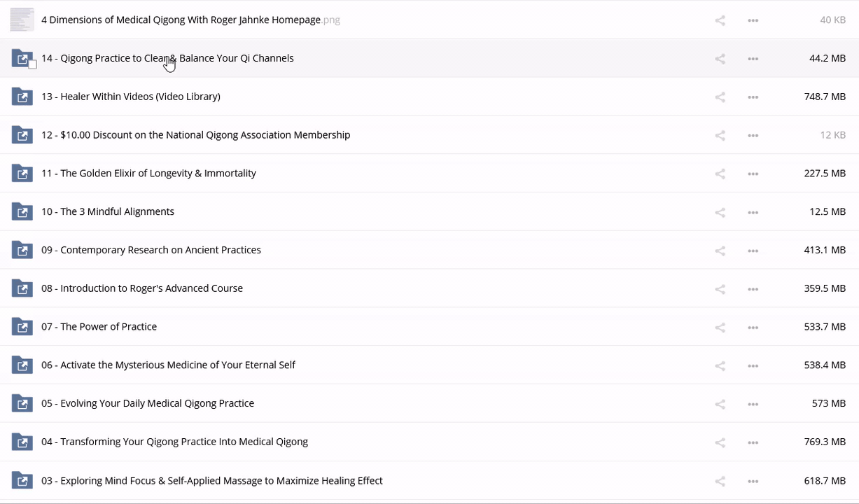Click share icon for Healer Within Videos folder
Viewport: 859px width, 504px height.
[x=720, y=97]
